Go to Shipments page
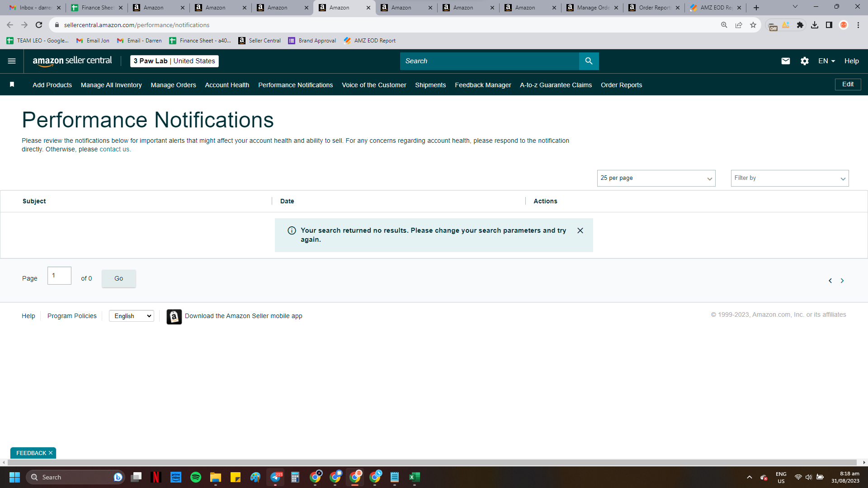This screenshot has width=868, height=488. 430,85
